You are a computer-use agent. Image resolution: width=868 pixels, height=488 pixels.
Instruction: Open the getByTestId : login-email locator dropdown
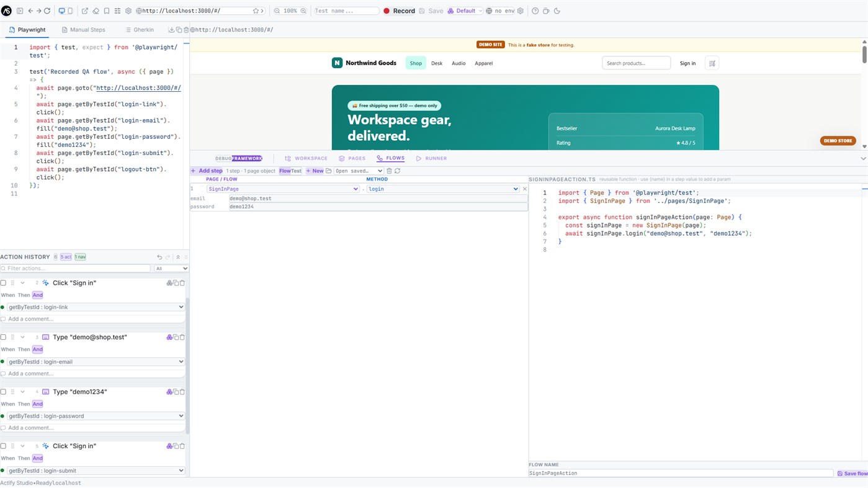point(96,362)
